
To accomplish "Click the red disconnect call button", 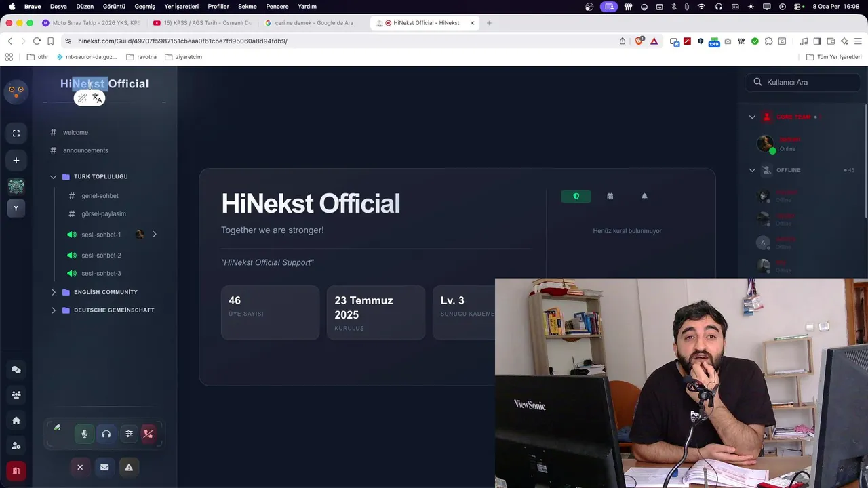I will pyautogui.click(x=149, y=434).
